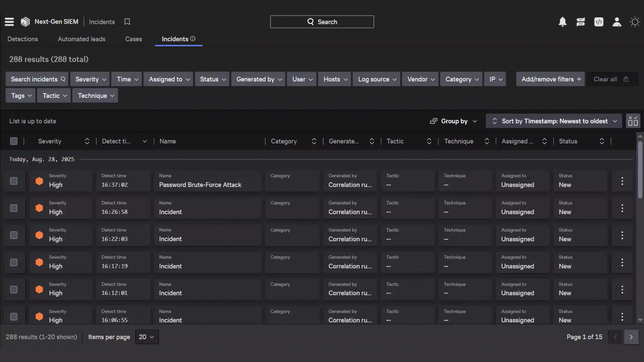Change items per page dropdown
The height and width of the screenshot is (362, 644).
pos(147,337)
